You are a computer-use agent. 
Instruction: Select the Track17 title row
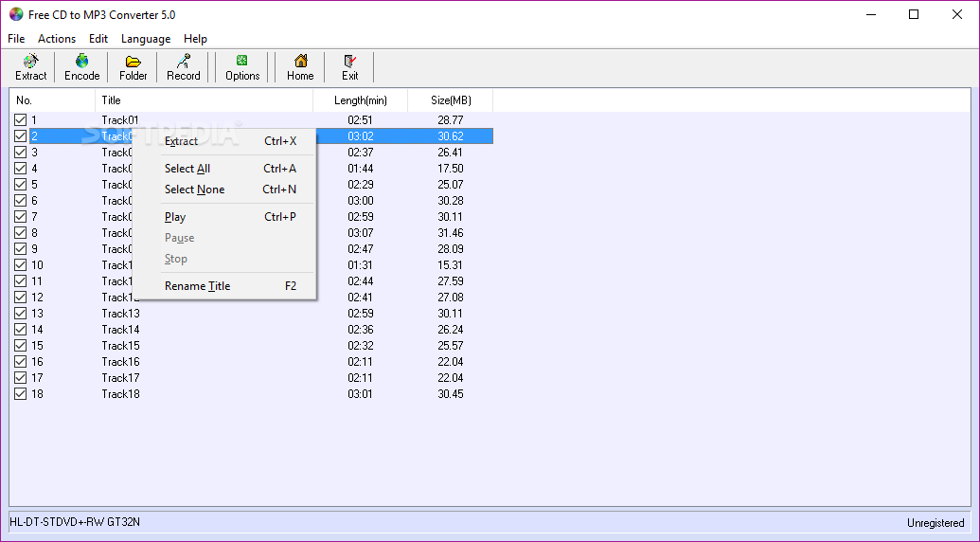pos(120,378)
